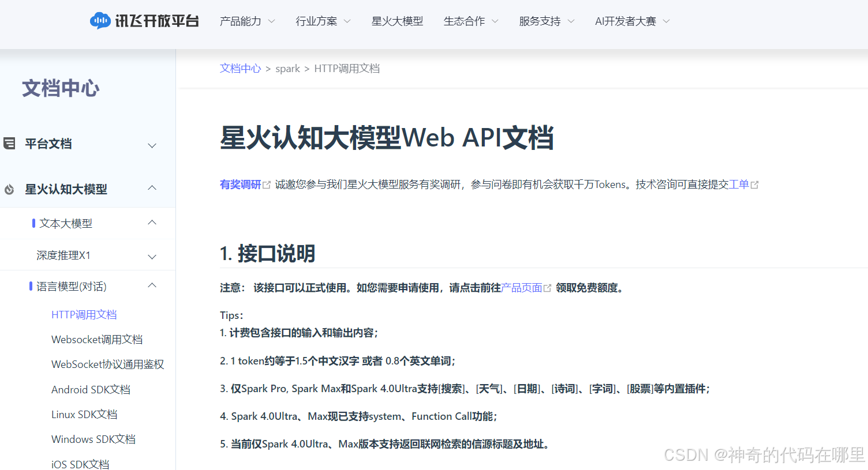868x470 pixels.
Task: Open WebSocket协议通用鉴权 page
Action: [108, 364]
